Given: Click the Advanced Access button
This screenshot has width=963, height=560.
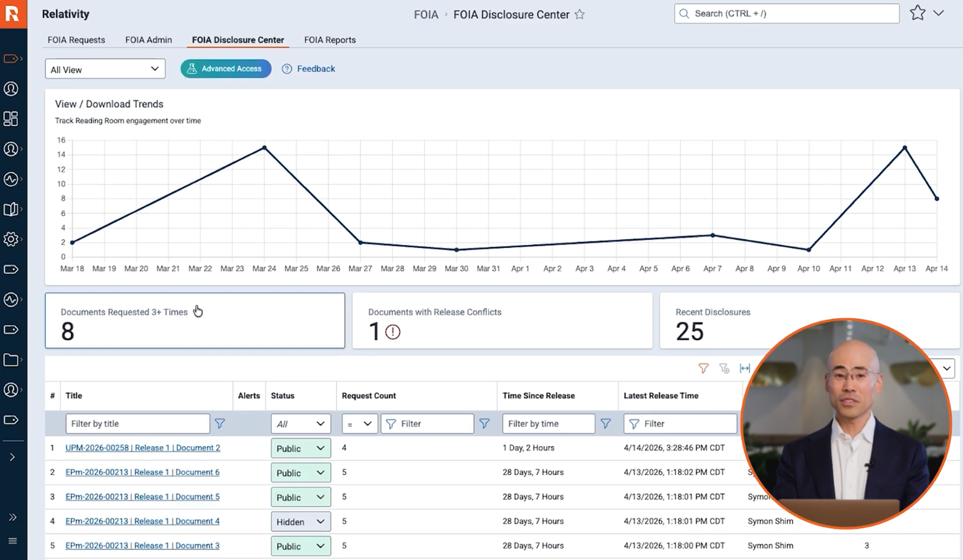Looking at the screenshot, I should click(x=226, y=69).
